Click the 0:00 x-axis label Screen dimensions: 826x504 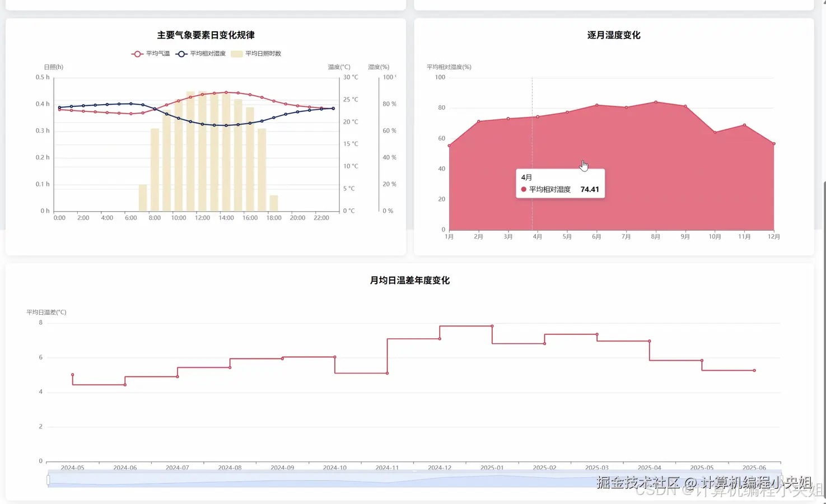pyautogui.click(x=59, y=218)
